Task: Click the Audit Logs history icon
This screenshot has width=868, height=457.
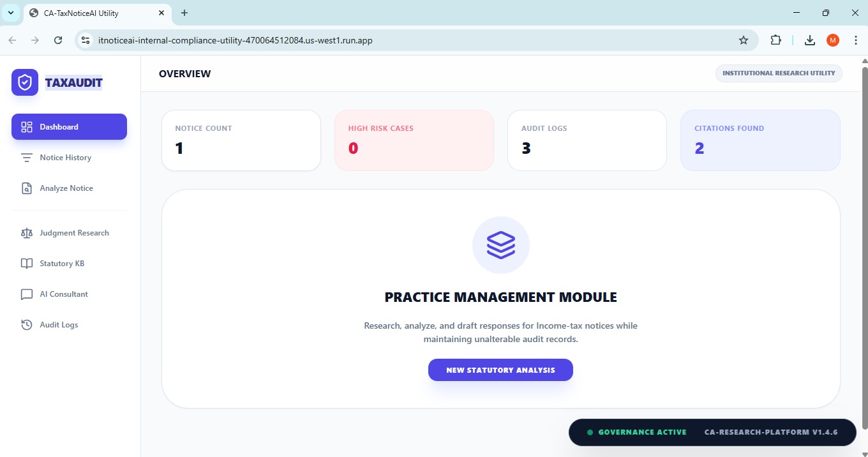Action: (x=27, y=325)
